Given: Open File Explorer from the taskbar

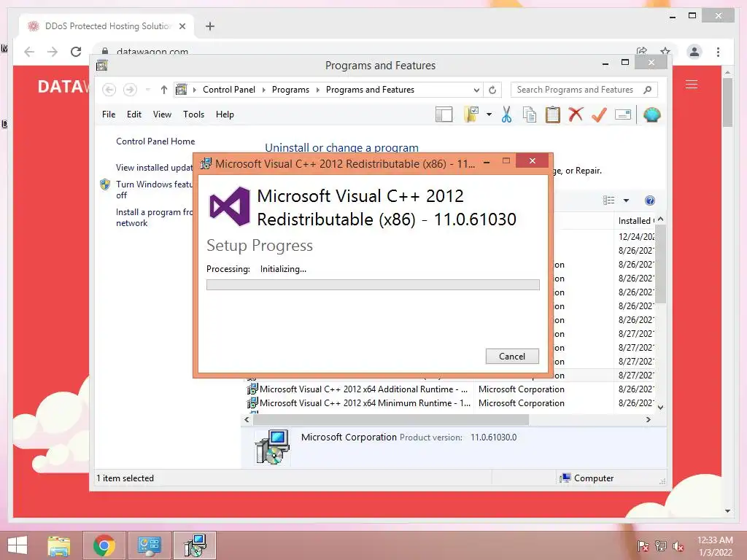Looking at the screenshot, I should coord(59,545).
